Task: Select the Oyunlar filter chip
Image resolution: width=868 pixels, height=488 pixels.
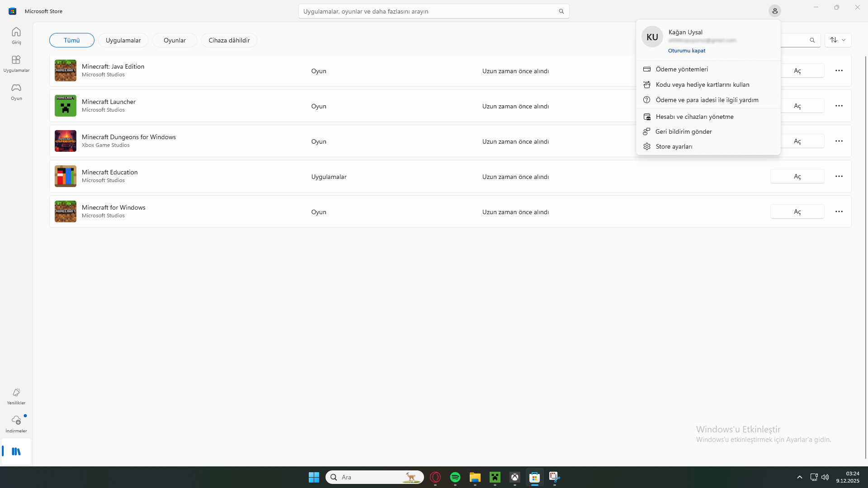Action: click(x=175, y=40)
